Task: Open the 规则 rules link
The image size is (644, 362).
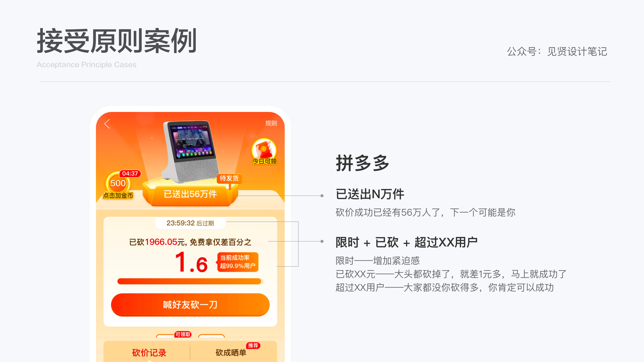Action: [x=271, y=123]
